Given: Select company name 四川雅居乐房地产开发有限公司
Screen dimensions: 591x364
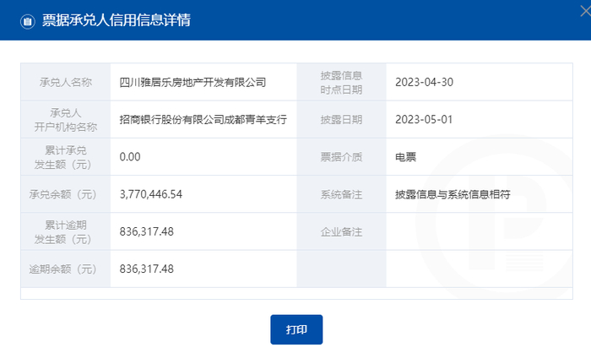Looking at the screenshot, I should (x=192, y=82).
